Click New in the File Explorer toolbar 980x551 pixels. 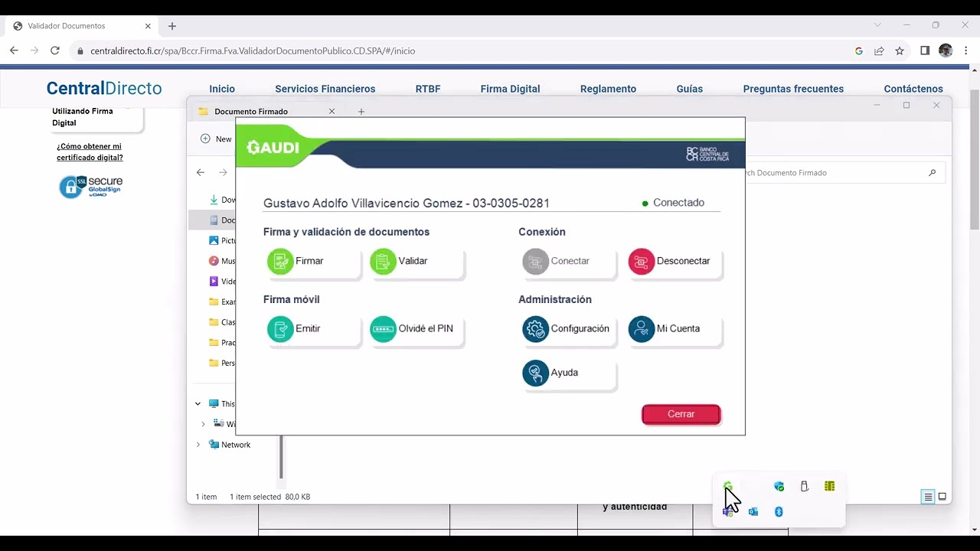point(216,139)
